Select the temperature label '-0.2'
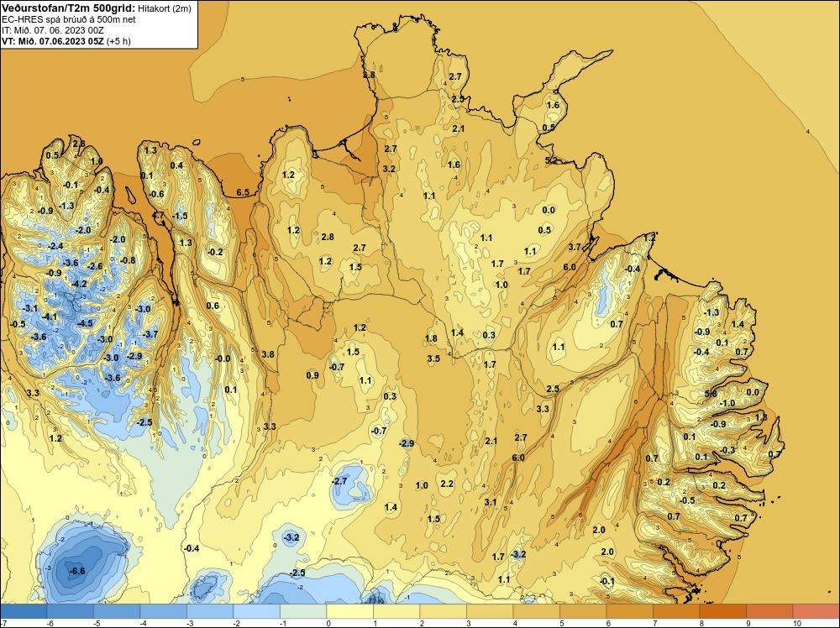 coord(215,252)
